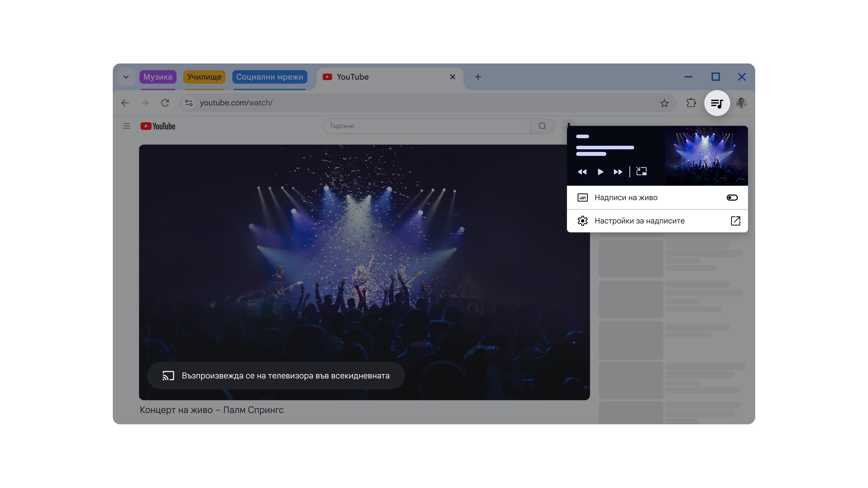
Task: Skip forward in the media popup
Action: click(x=618, y=172)
